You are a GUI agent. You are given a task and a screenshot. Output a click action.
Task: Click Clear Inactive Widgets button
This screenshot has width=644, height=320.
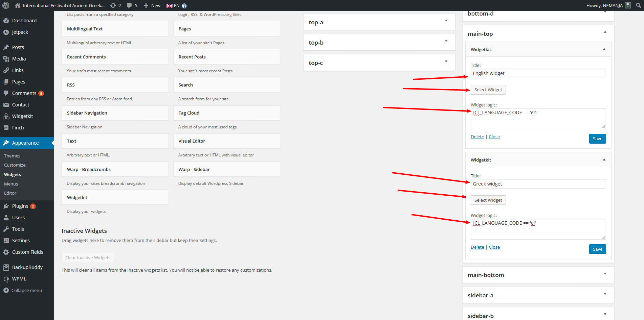pos(88,257)
